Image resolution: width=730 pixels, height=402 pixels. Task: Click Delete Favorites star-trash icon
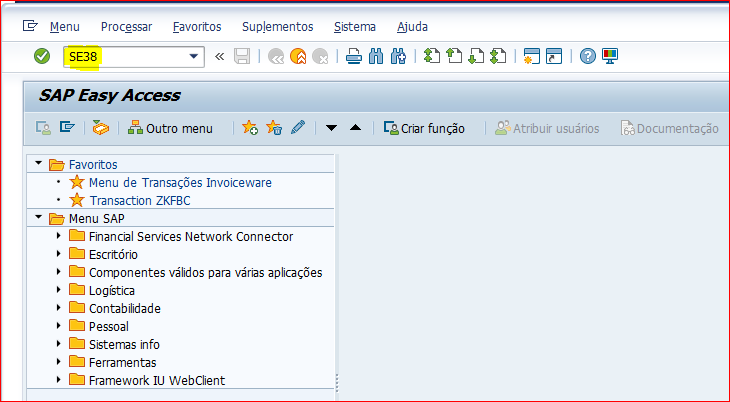[274, 128]
